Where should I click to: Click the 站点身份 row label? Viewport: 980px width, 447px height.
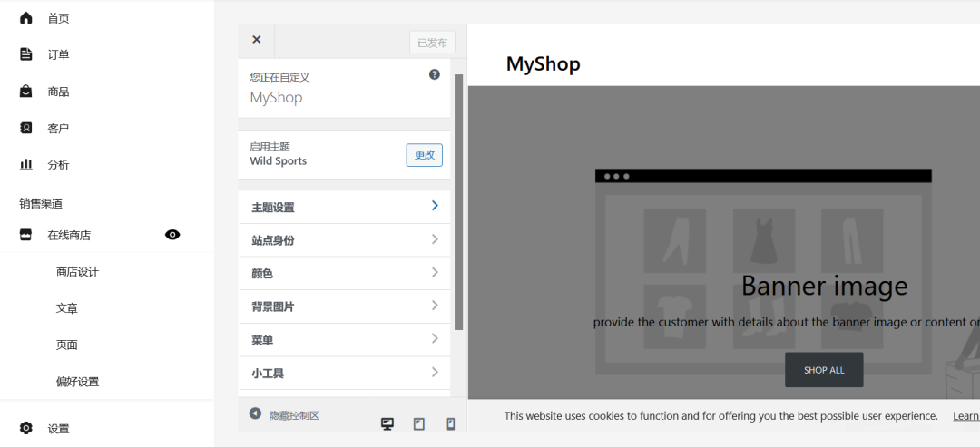(273, 240)
